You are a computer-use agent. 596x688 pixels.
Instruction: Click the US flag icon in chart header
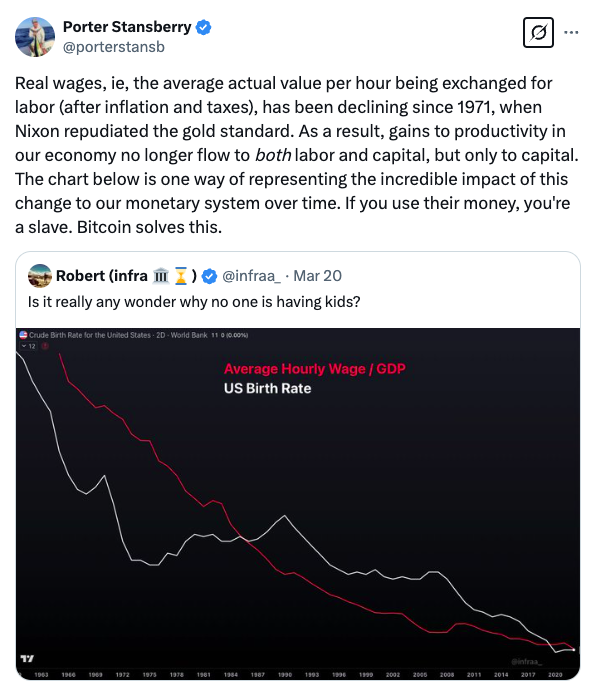tap(23, 335)
